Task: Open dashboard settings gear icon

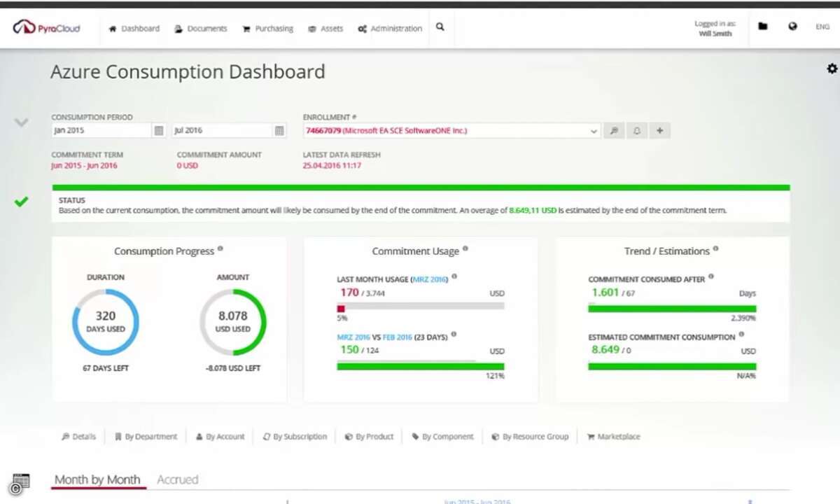Action: coord(832,69)
